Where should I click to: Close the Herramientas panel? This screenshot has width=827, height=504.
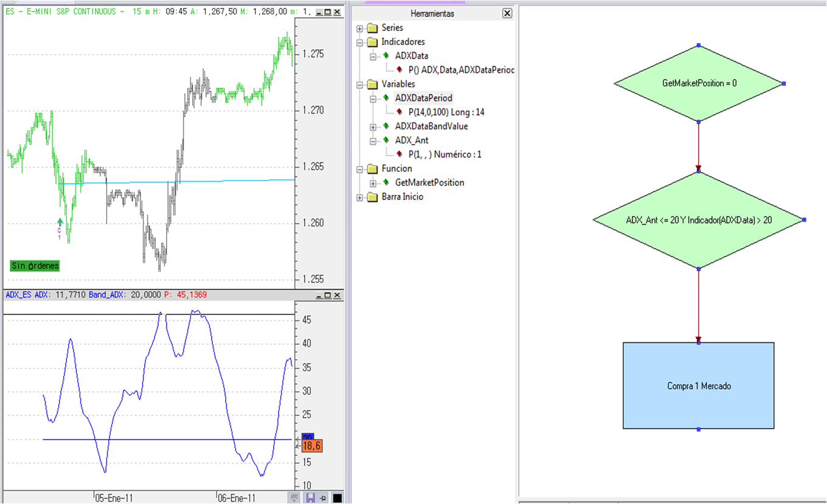507,13
